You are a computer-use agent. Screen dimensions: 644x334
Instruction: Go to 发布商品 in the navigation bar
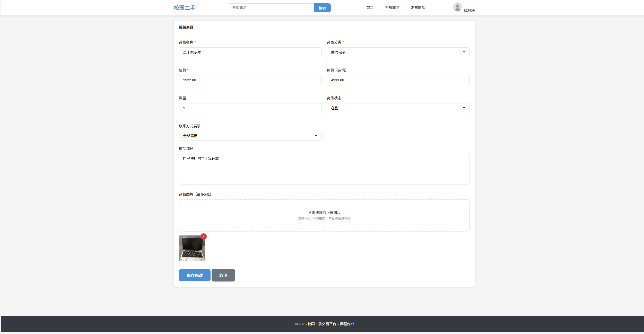pyautogui.click(x=418, y=7)
